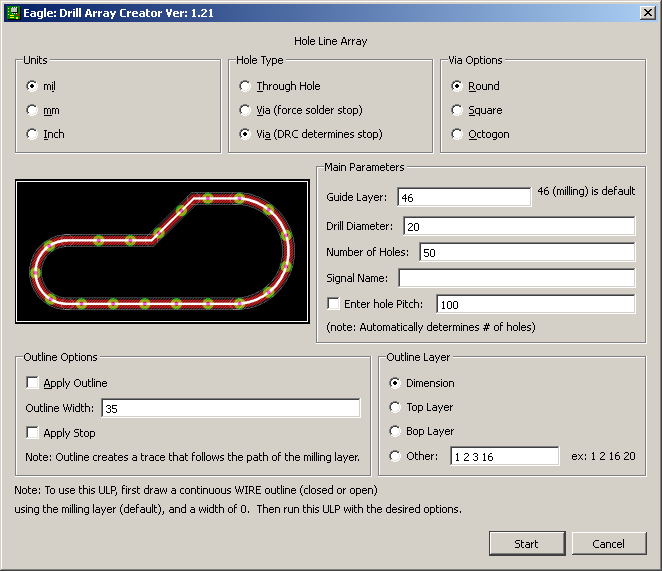Select Octogon via shape

(457, 134)
